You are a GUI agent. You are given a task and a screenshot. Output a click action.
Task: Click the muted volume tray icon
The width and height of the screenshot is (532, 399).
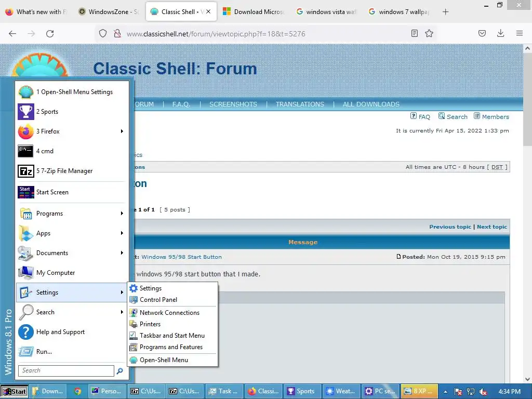[483, 392]
